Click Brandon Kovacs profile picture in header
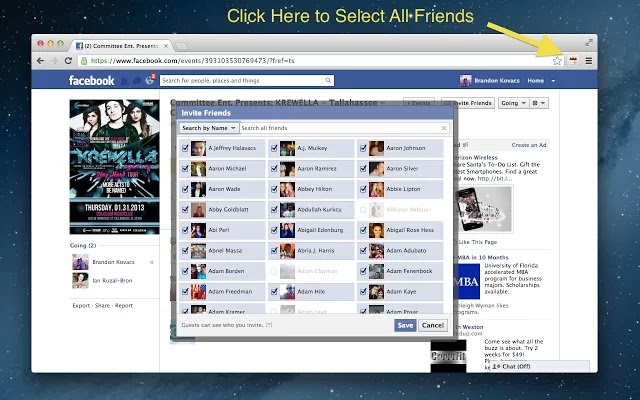640x400 pixels. click(465, 81)
